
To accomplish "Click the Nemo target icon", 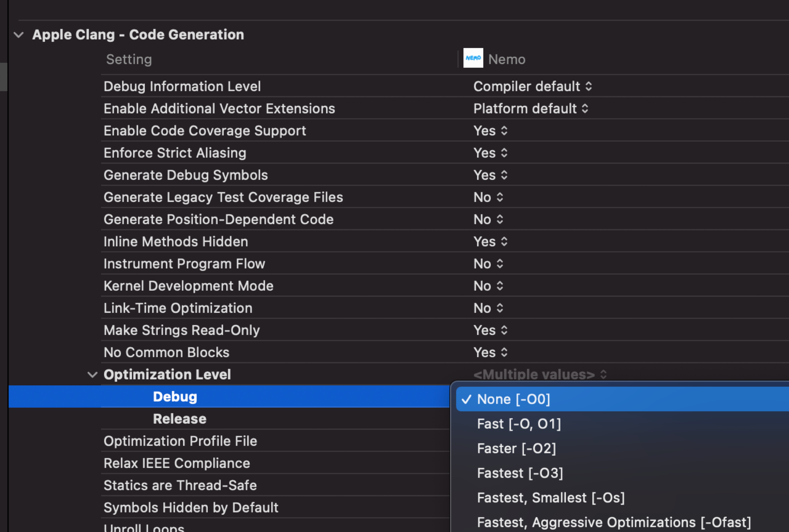I will pos(473,58).
